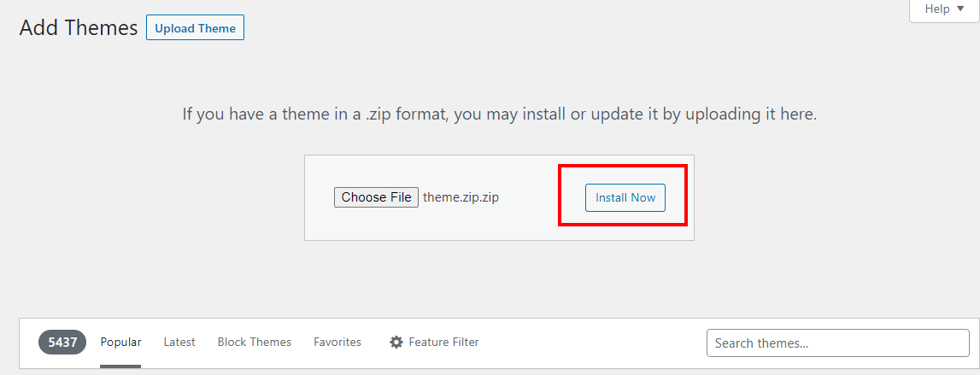Focus the Search themes input field
The image size is (980, 375).
(837, 343)
